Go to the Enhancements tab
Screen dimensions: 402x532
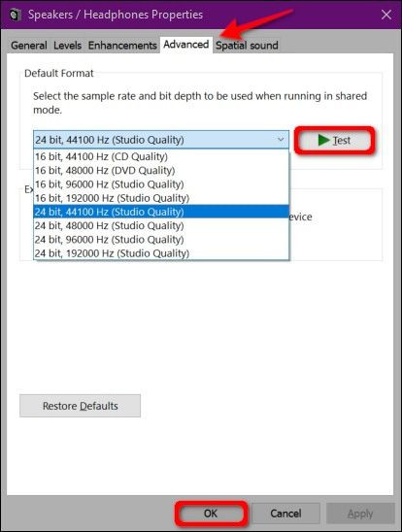point(122,45)
